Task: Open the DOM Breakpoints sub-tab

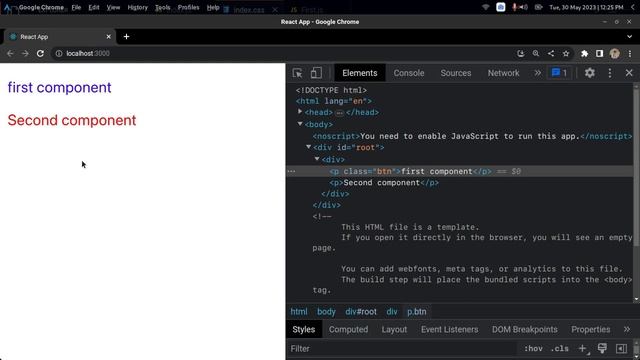Action: pyautogui.click(x=524, y=329)
